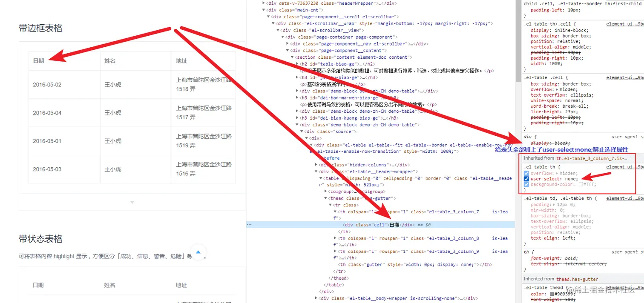
Task: Open the three-dots menu beside selected DOM node
Action: tap(249, 225)
